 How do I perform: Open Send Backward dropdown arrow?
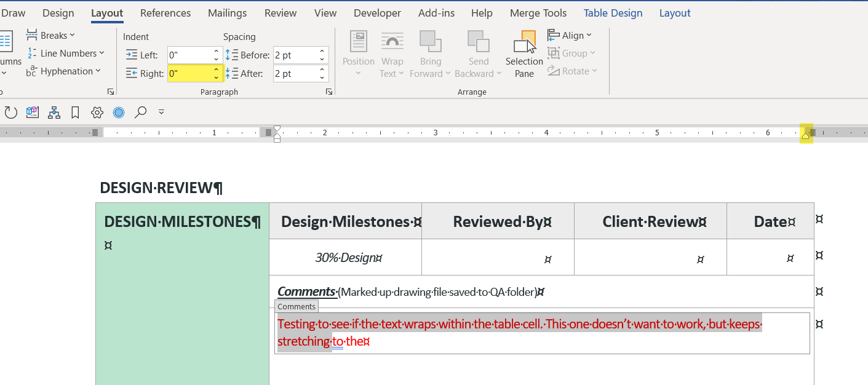tap(499, 74)
